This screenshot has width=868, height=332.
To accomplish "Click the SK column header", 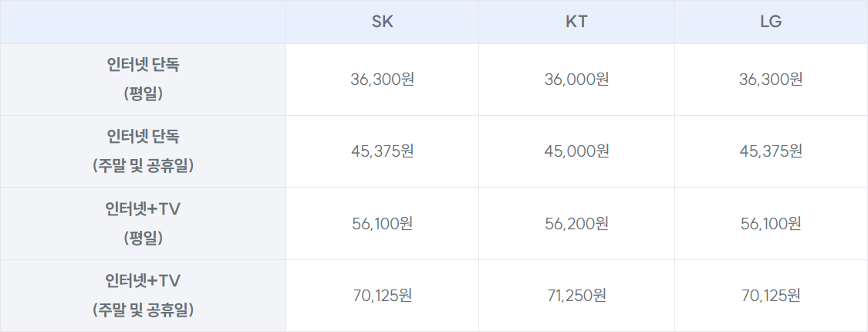I will (383, 22).
